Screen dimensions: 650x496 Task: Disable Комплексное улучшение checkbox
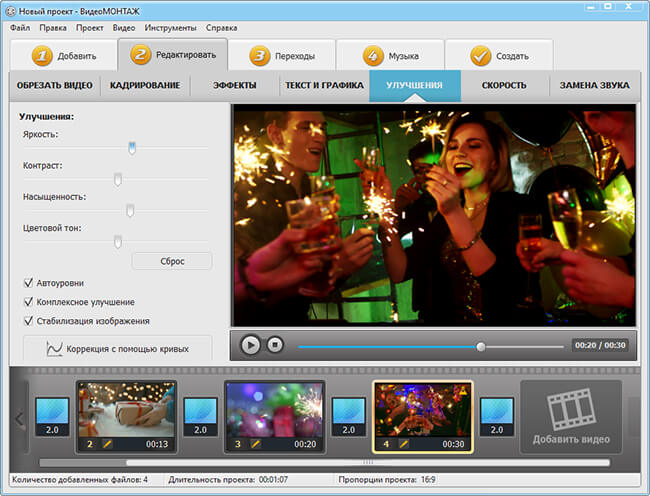click(28, 302)
